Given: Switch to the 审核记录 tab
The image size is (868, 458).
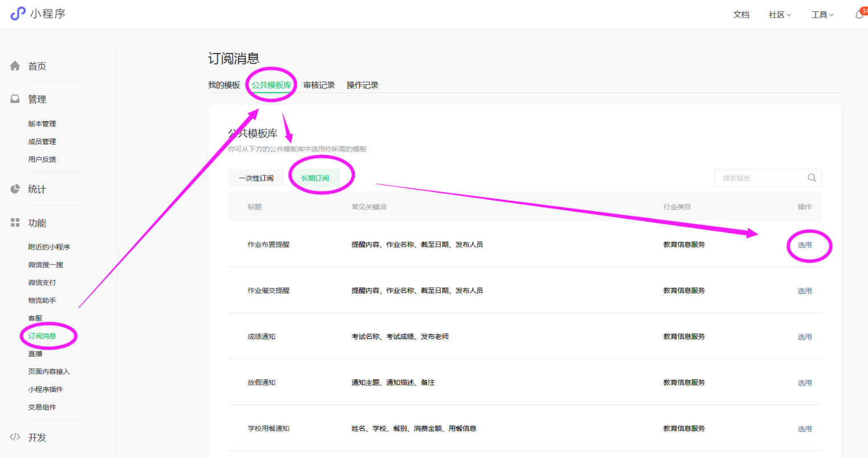Looking at the screenshot, I should pyautogui.click(x=319, y=85).
